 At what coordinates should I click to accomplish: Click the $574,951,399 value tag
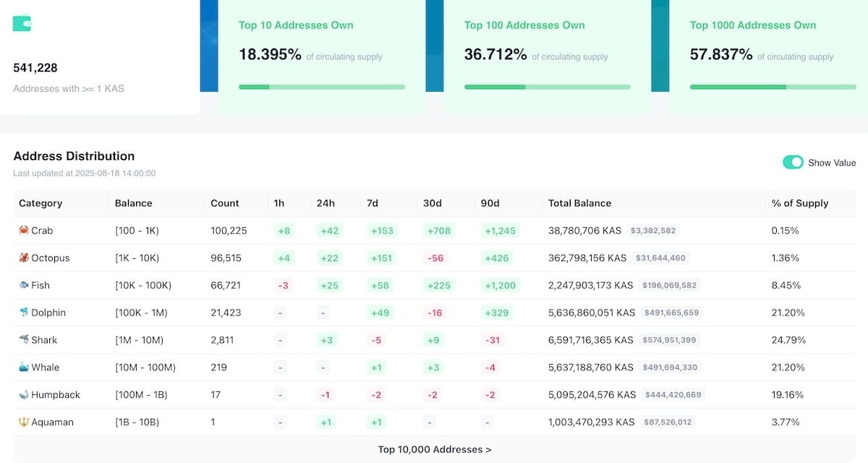(x=669, y=340)
